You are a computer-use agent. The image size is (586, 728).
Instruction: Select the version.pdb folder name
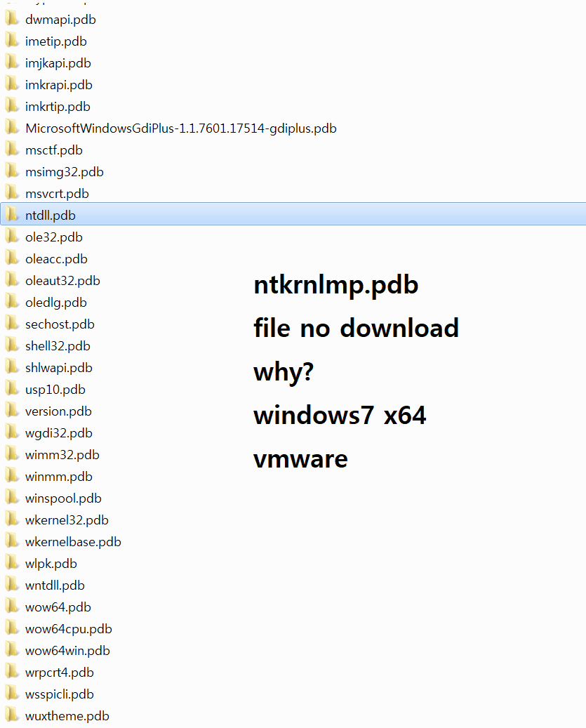(x=58, y=411)
